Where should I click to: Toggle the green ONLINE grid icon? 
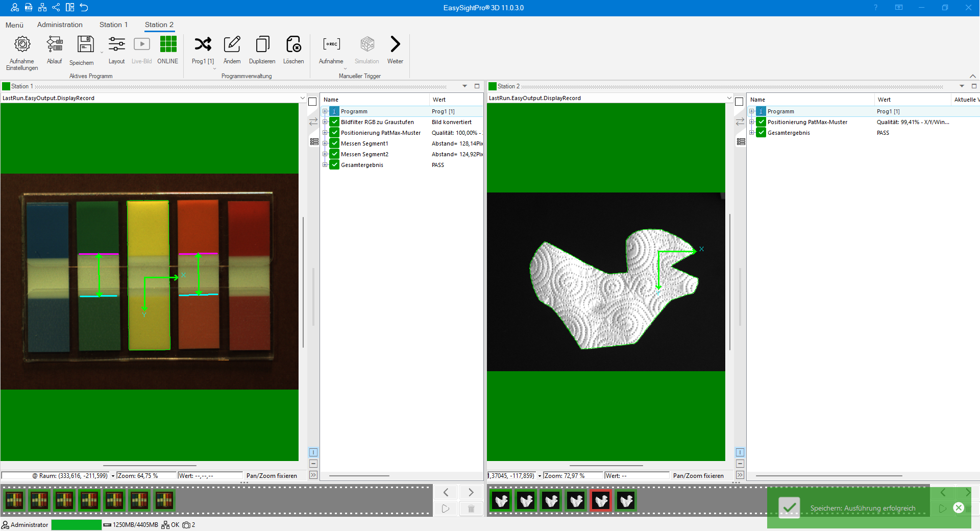tap(168, 45)
